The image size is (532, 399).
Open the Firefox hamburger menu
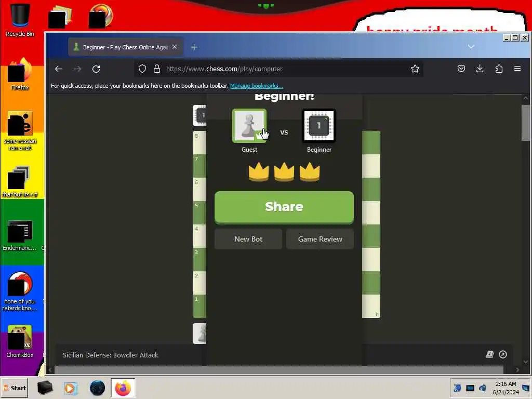(517, 69)
